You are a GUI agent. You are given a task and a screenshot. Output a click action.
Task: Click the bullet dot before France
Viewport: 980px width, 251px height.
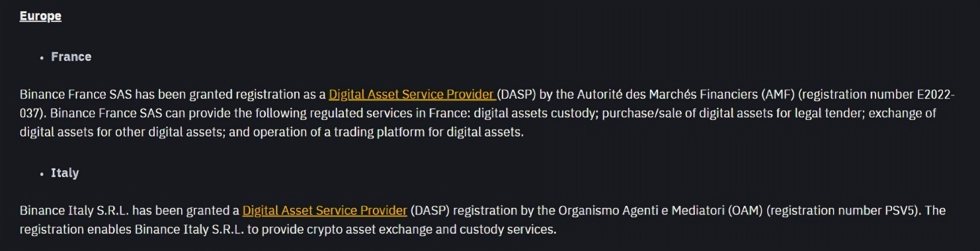pyautogui.click(x=42, y=58)
